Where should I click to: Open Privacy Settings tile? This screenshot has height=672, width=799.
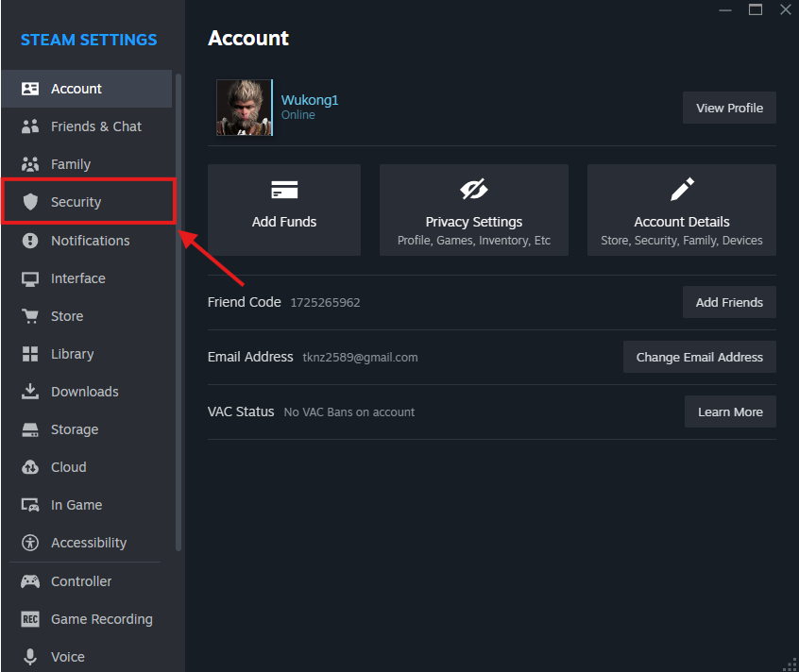coord(474,210)
